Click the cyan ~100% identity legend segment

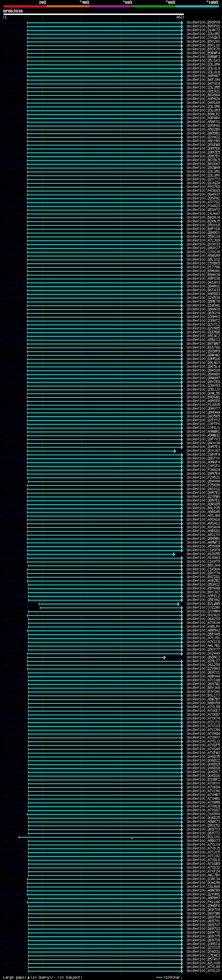197,6
